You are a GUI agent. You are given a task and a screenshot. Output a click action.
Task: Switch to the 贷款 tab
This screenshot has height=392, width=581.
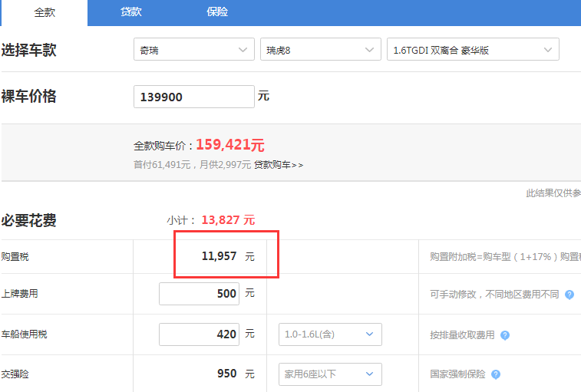[x=130, y=12]
